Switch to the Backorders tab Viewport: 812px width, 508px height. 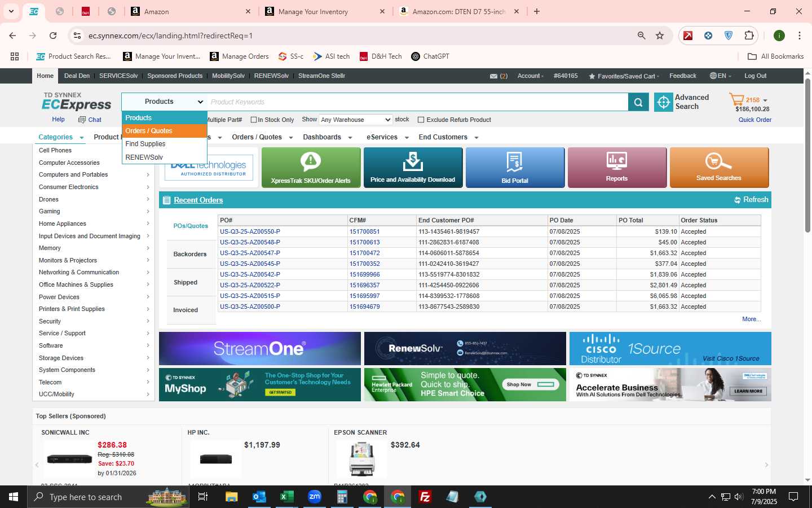tap(190, 255)
